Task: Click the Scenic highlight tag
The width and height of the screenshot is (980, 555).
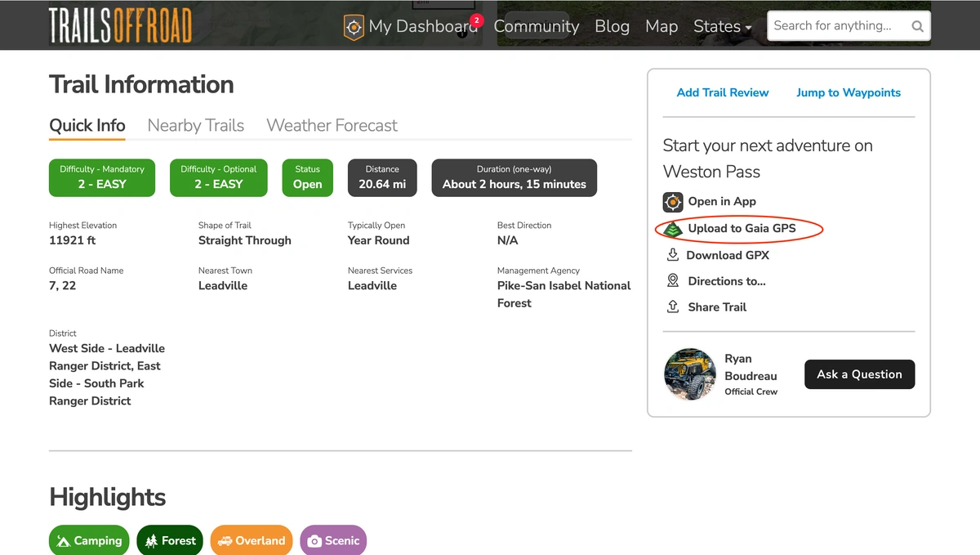Action: [x=333, y=541]
